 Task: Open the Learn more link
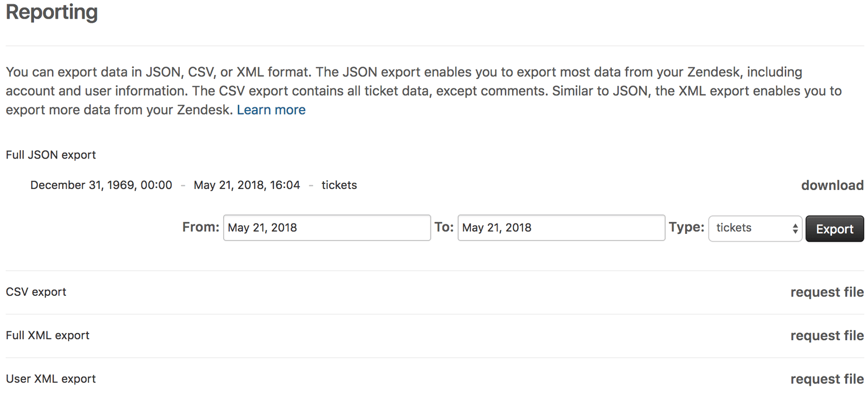coord(271,109)
